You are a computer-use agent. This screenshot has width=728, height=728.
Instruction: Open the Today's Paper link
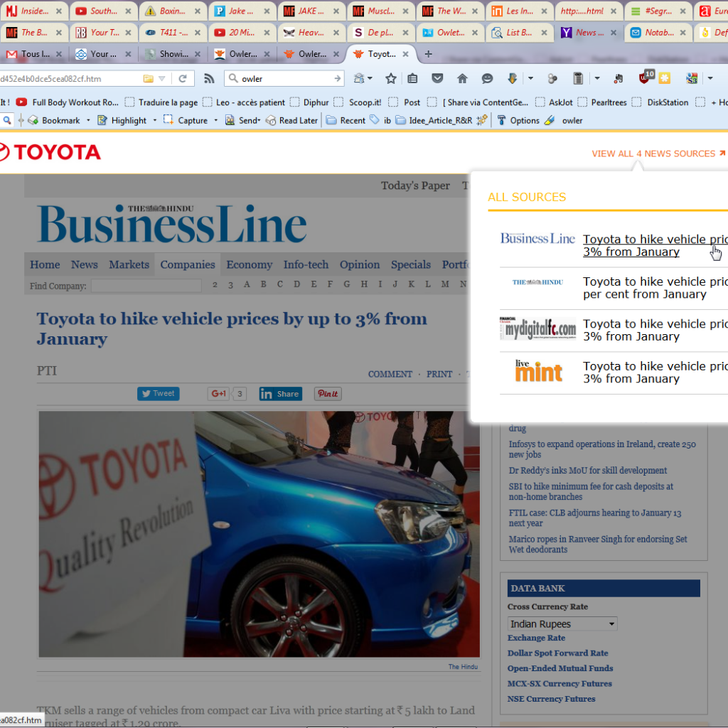tap(415, 186)
